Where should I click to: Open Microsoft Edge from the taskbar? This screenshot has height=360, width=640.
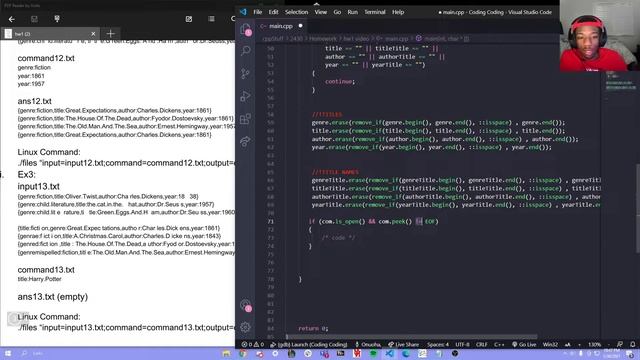coord(406,353)
